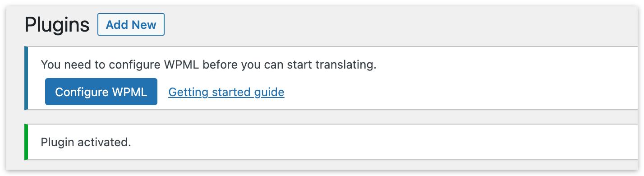The width and height of the screenshot is (644, 176).
Task: Open the Configure WPML setup
Action: 101,92
